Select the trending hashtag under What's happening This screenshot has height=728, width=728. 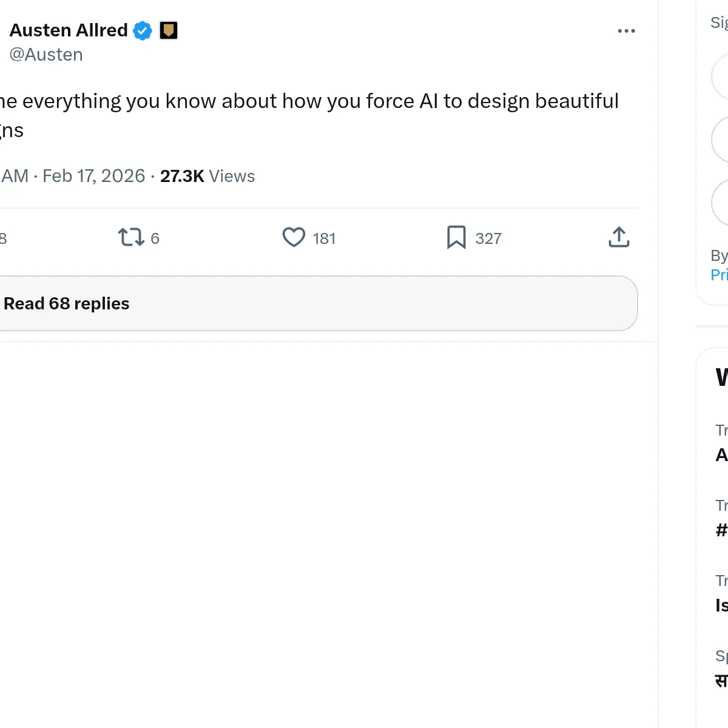pyautogui.click(x=721, y=530)
